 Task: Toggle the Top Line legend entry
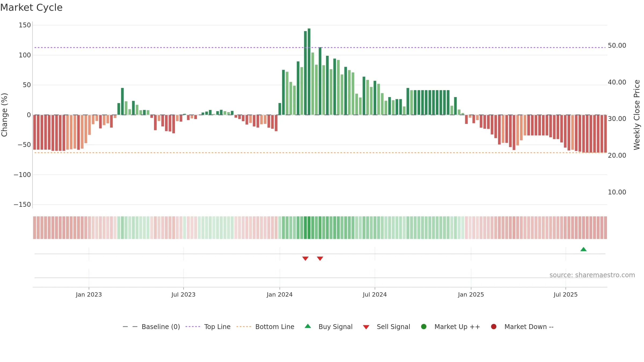pos(217,327)
